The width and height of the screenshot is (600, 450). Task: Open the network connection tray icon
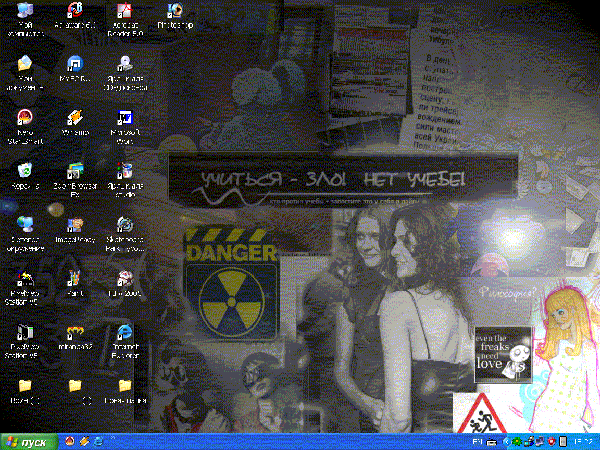(540, 442)
